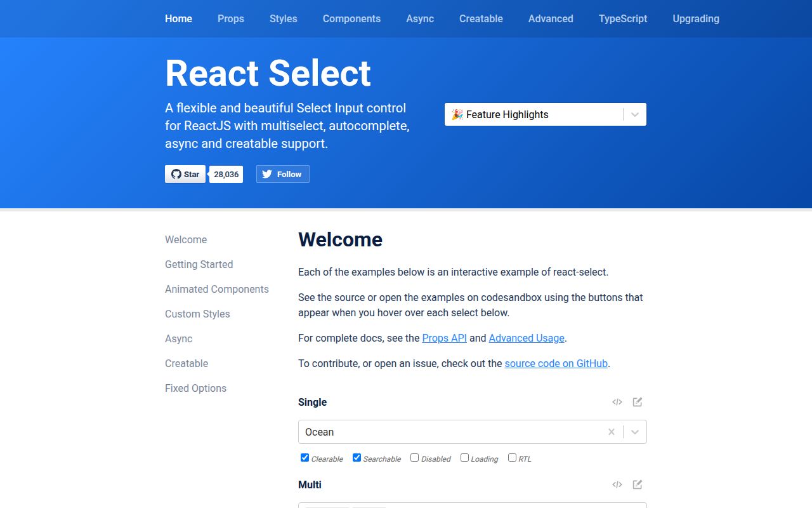Viewport: 812px width, 508px height.
Task: Open Single example in codesandbox icon
Action: coord(638,402)
